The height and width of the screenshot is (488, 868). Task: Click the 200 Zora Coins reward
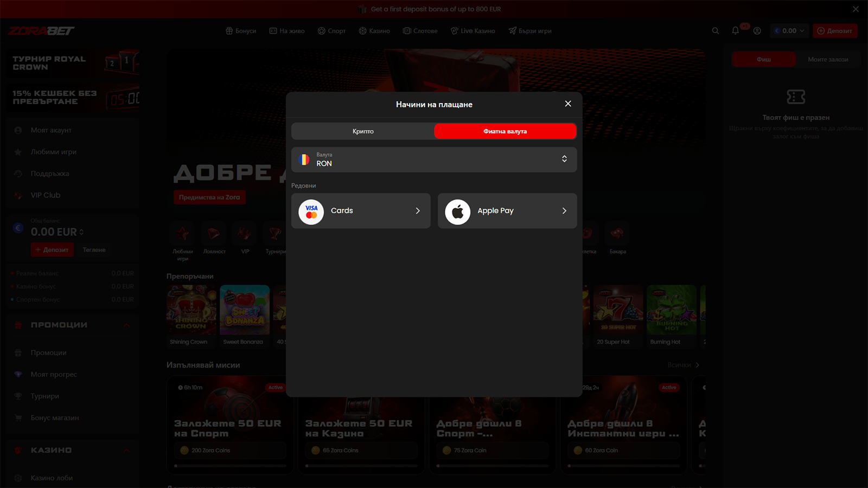230,450
